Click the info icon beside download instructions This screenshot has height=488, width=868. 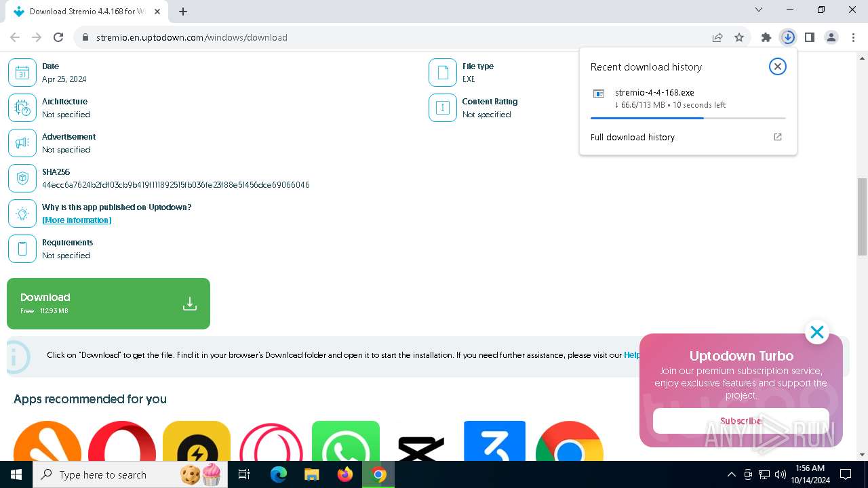tap(17, 356)
